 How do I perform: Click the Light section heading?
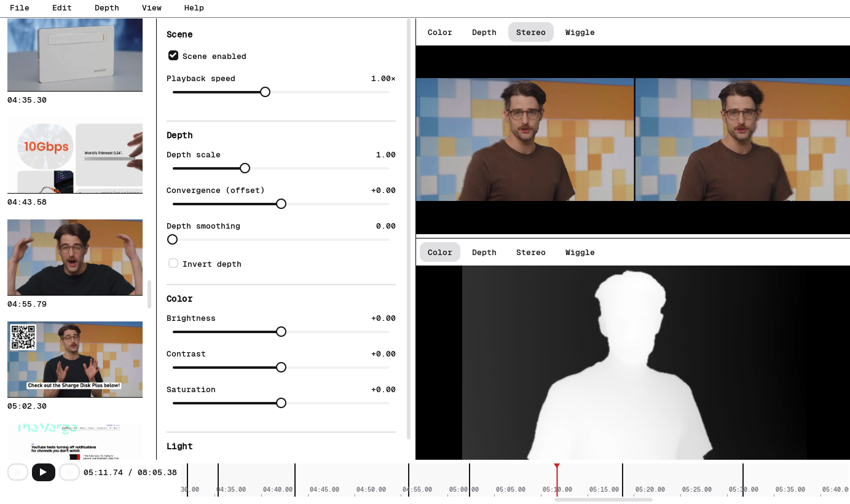(x=179, y=446)
